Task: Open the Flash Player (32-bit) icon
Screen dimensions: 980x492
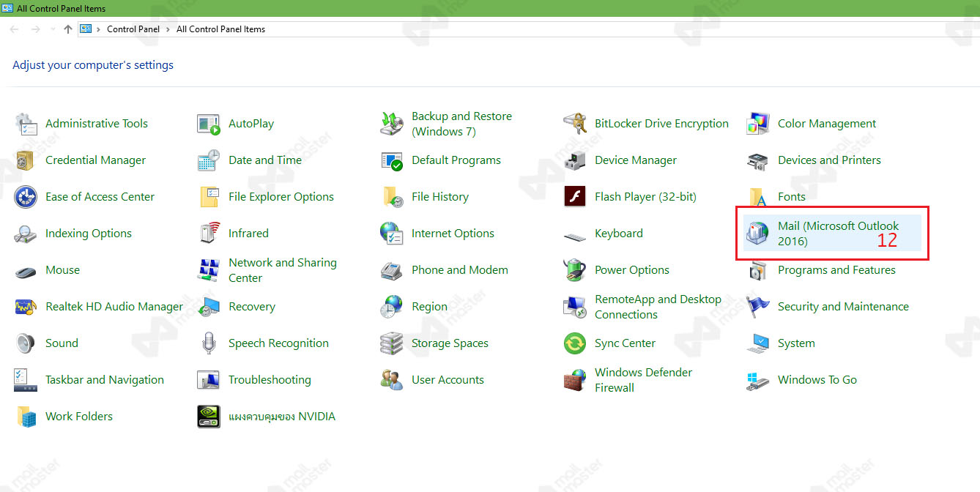Action: pyautogui.click(x=574, y=197)
